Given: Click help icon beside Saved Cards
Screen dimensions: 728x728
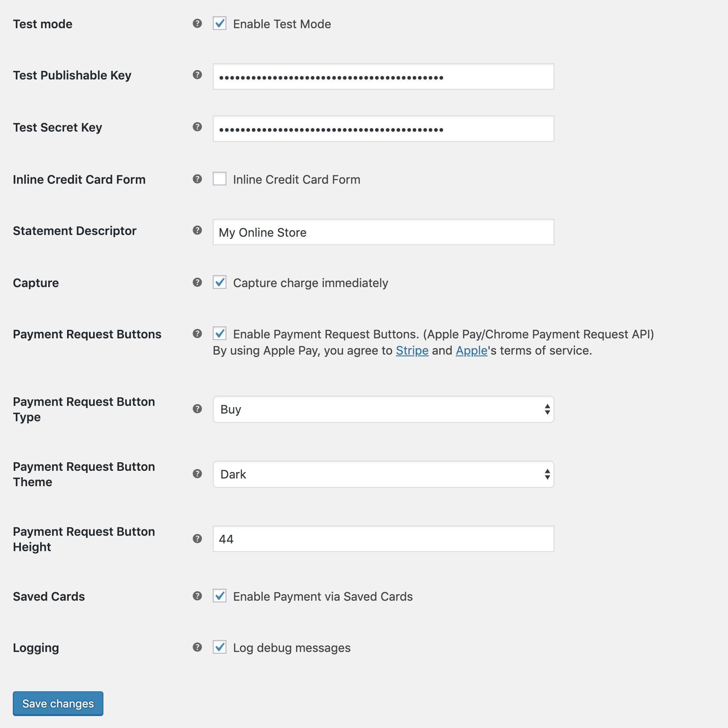Looking at the screenshot, I should (197, 596).
